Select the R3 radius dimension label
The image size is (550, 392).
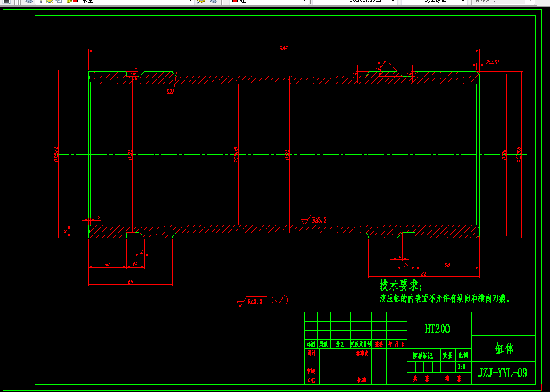coord(170,92)
